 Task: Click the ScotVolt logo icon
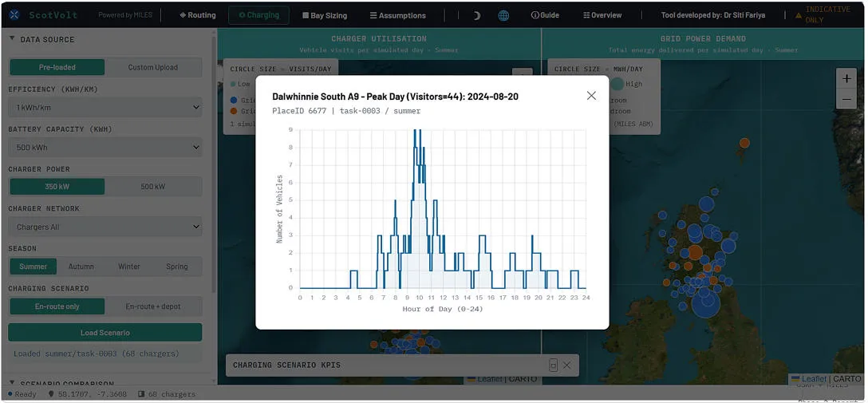pyautogui.click(x=15, y=15)
